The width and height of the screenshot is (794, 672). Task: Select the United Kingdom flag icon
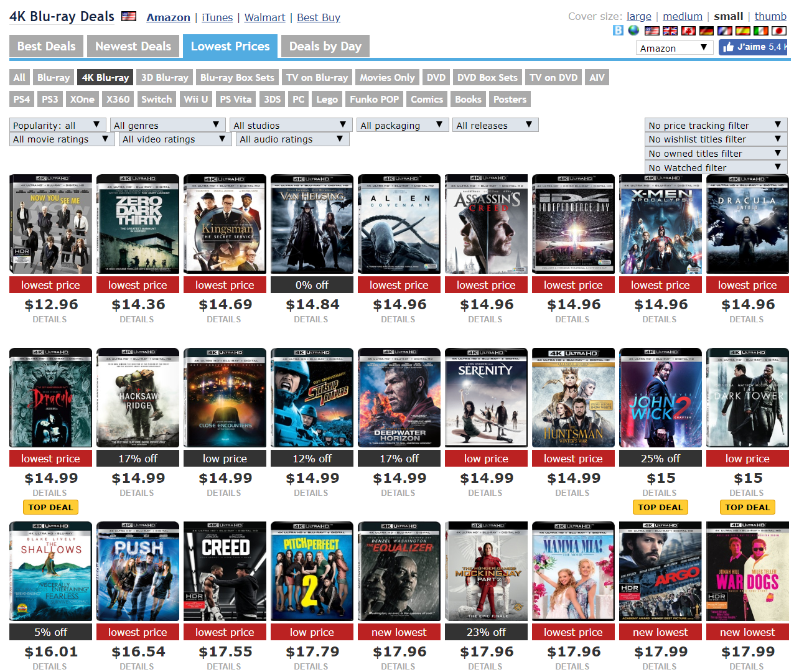tap(670, 30)
